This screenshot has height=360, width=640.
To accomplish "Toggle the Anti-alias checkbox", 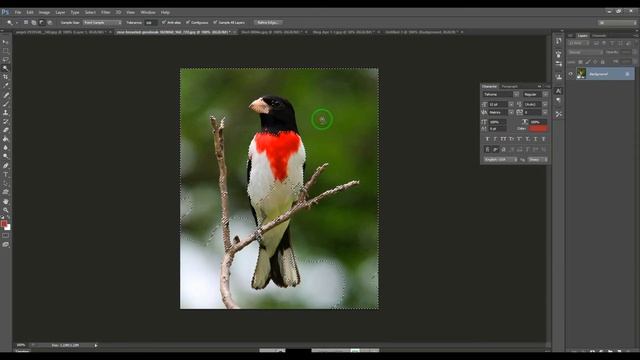I will tap(164, 22).
